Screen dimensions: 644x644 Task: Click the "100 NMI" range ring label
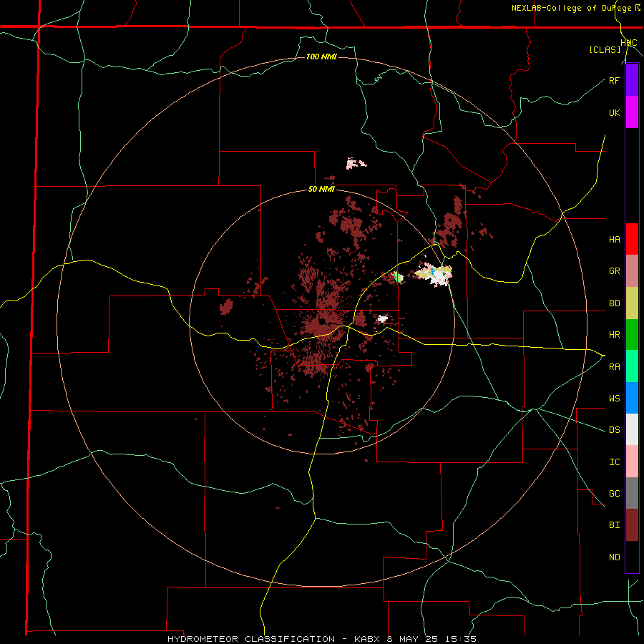point(321,57)
